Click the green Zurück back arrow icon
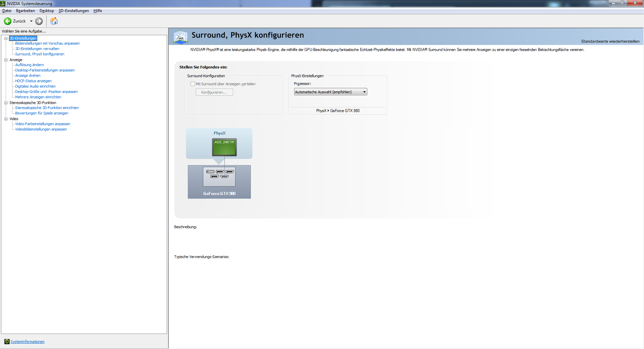The width and height of the screenshot is (644, 349). point(7,21)
